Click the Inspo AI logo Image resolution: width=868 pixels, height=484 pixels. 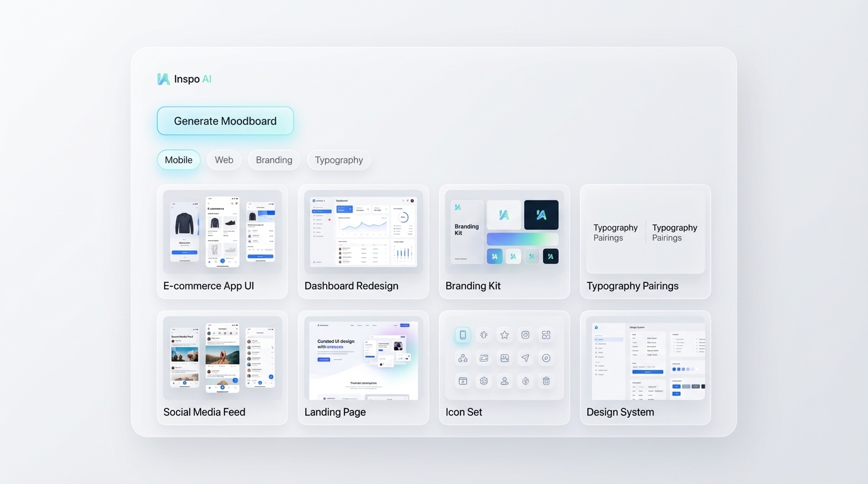point(184,79)
